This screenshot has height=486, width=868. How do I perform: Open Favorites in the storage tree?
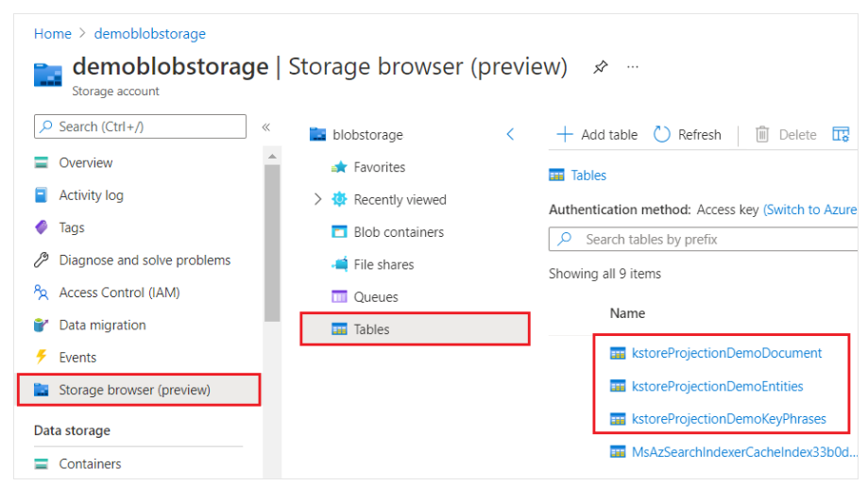coord(380,167)
